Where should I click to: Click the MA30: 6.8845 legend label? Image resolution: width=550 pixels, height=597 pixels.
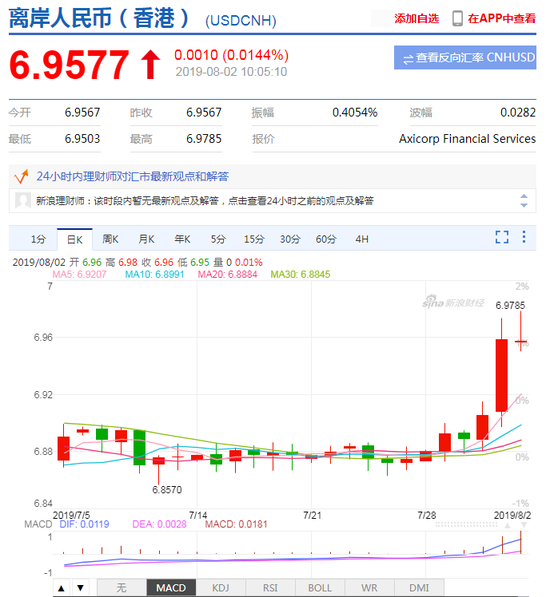click(300, 274)
